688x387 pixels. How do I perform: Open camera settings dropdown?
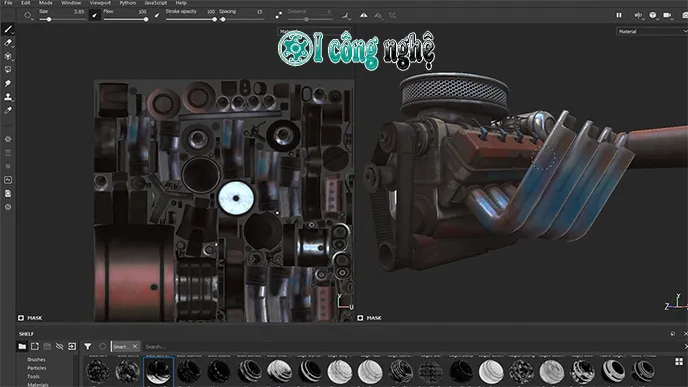[x=668, y=15]
